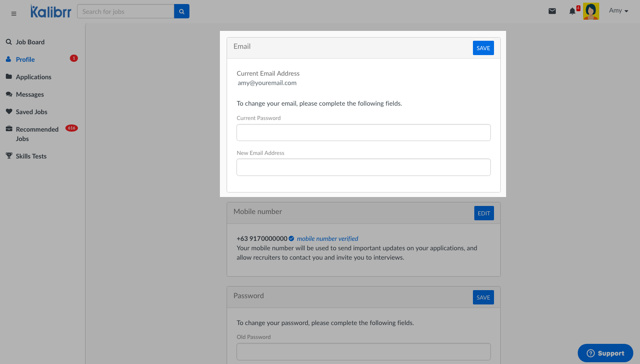Go to Applications in sidebar
The width and height of the screenshot is (640, 364).
click(x=34, y=77)
